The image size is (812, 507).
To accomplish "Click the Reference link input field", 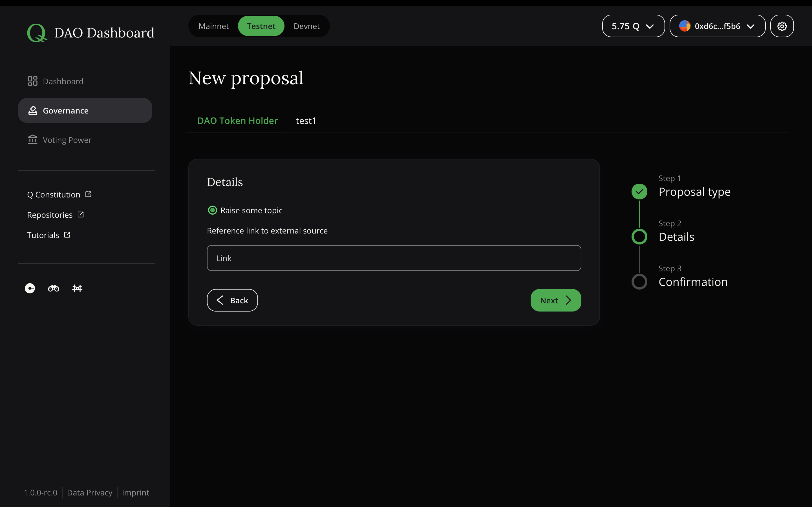I will pos(394,258).
